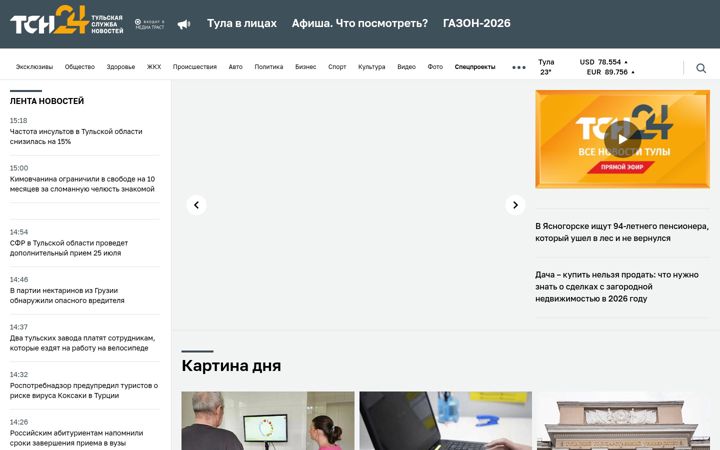The height and width of the screenshot is (450, 720).
Task: Open thumbnail of building with columns
Action: coord(623,421)
